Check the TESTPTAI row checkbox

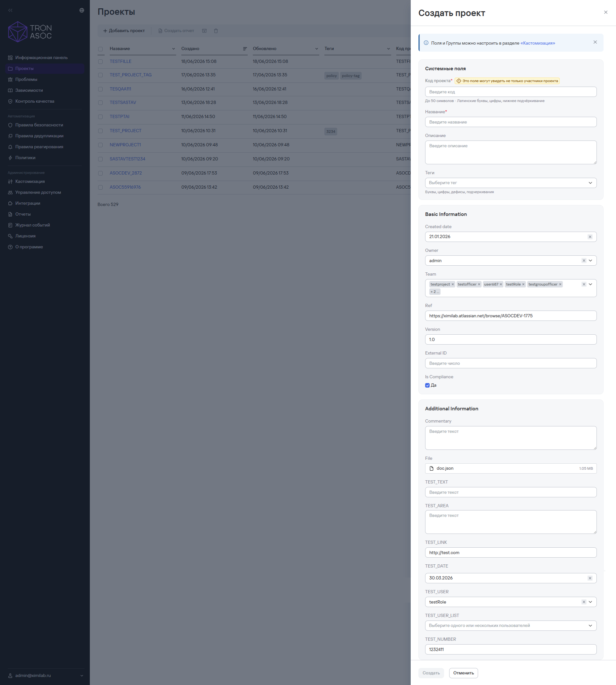point(100,117)
